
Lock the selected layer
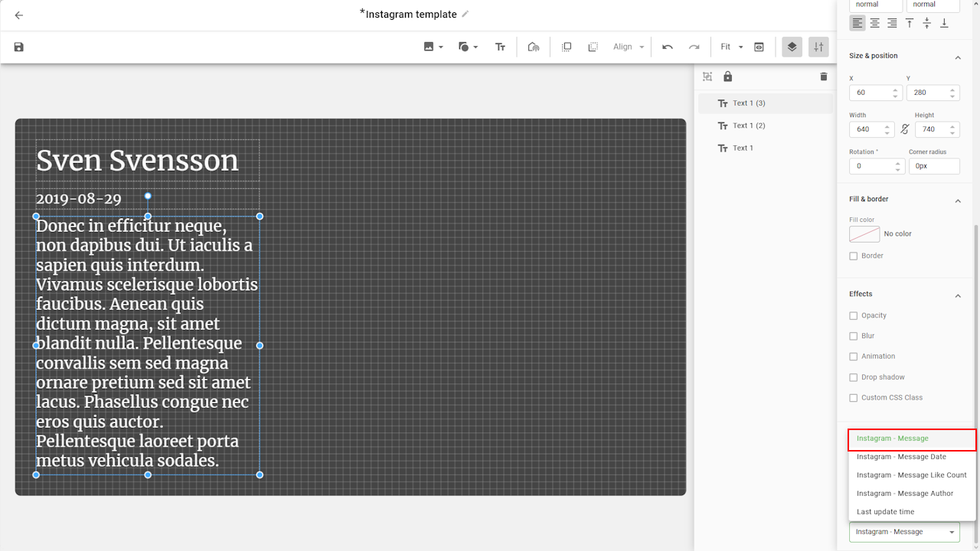tap(727, 77)
